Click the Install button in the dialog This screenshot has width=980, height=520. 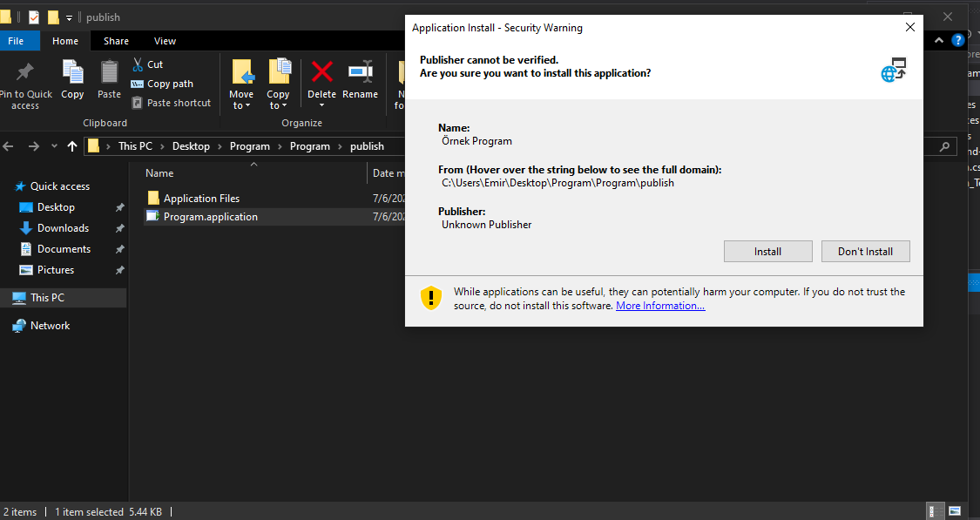(x=768, y=251)
